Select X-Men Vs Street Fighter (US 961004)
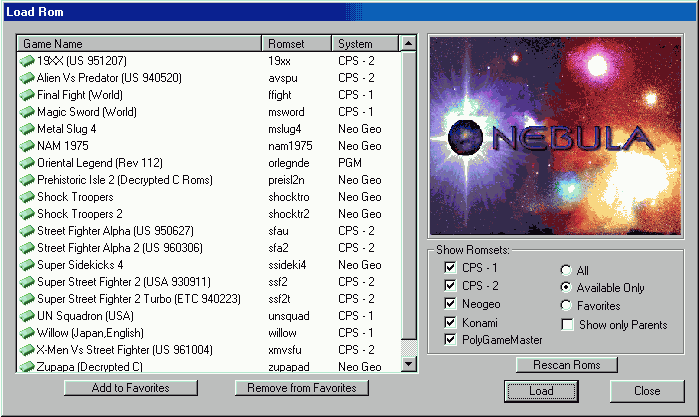 click(x=124, y=350)
